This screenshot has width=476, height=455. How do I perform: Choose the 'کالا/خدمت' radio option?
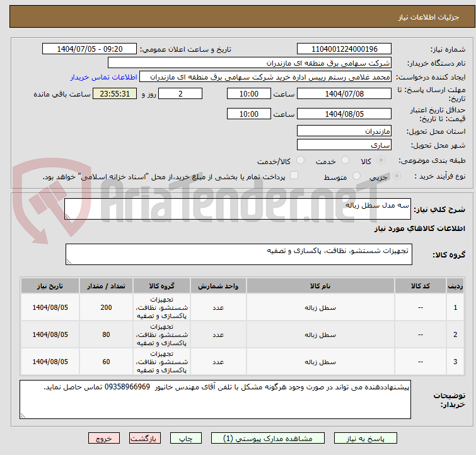click(300, 161)
